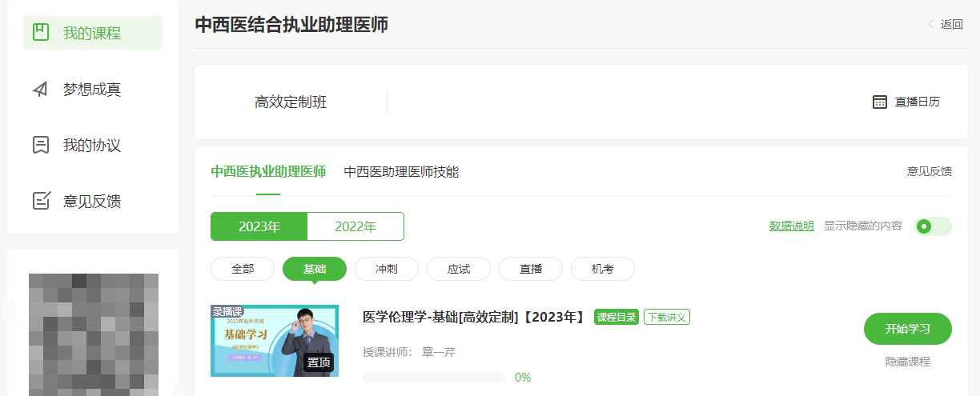Click the 意见反馈 edit icon in sidebar

pos(41,201)
